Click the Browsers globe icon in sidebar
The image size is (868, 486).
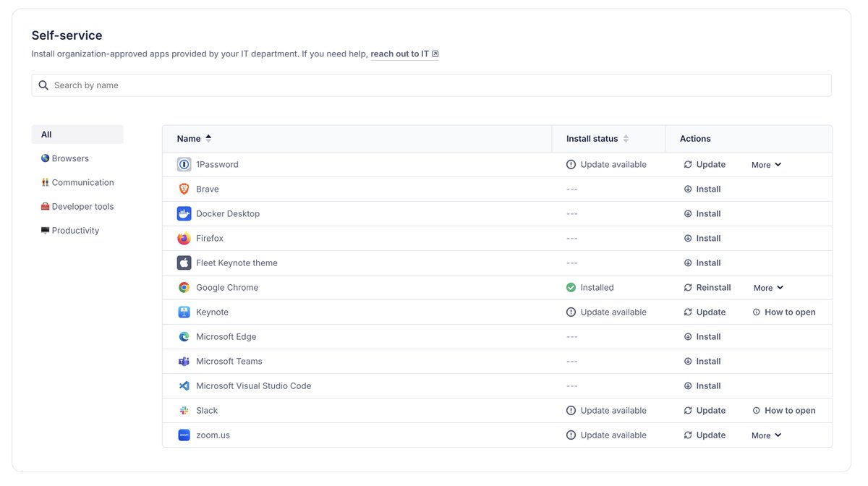pos(46,158)
